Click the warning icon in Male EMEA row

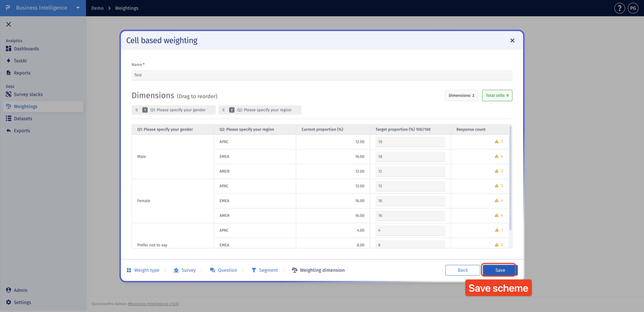point(496,156)
